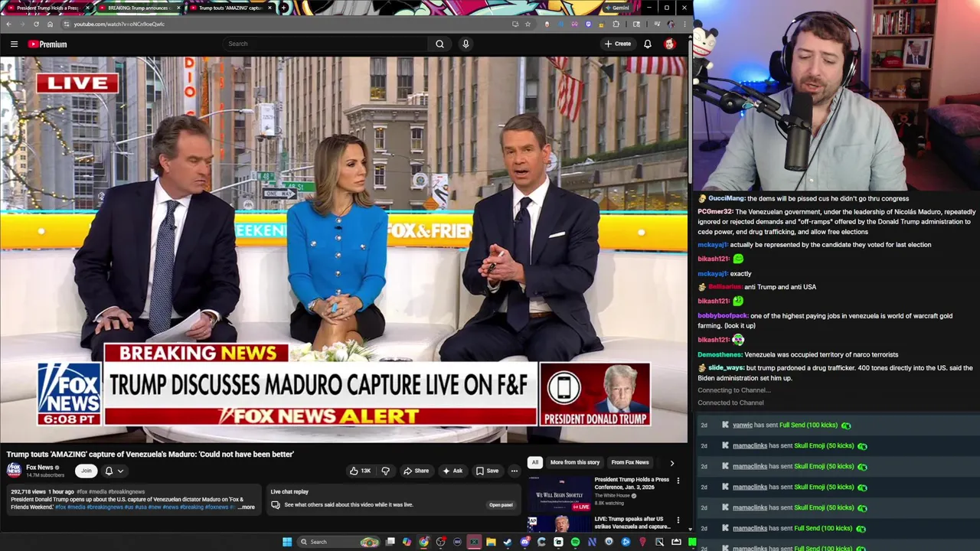The image size is (980, 551).
Task: Click the YouTube Create button
Action: tap(617, 44)
